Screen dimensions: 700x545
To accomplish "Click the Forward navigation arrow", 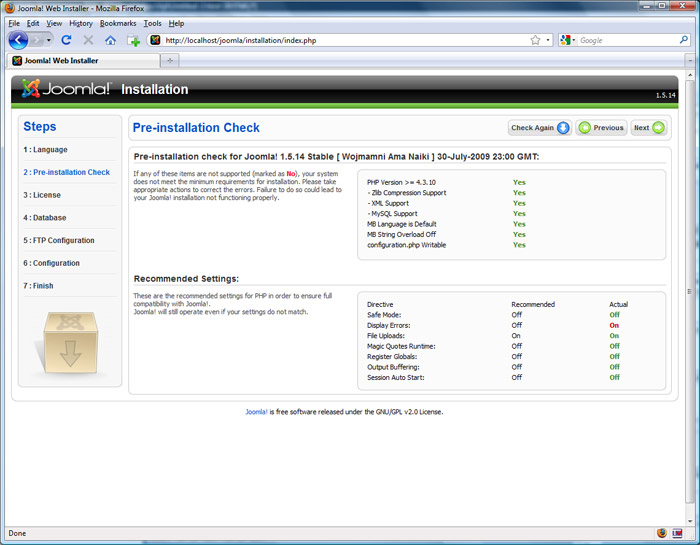I will (37, 41).
